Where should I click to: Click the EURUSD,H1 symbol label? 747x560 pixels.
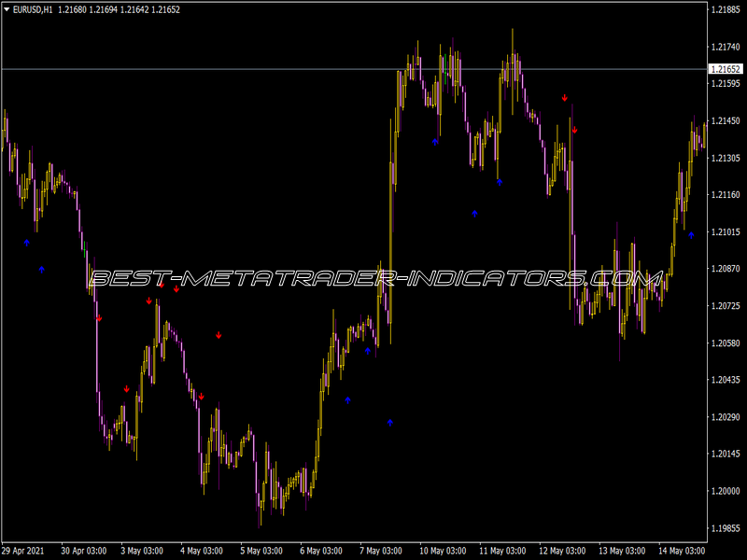pyautogui.click(x=33, y=9)
